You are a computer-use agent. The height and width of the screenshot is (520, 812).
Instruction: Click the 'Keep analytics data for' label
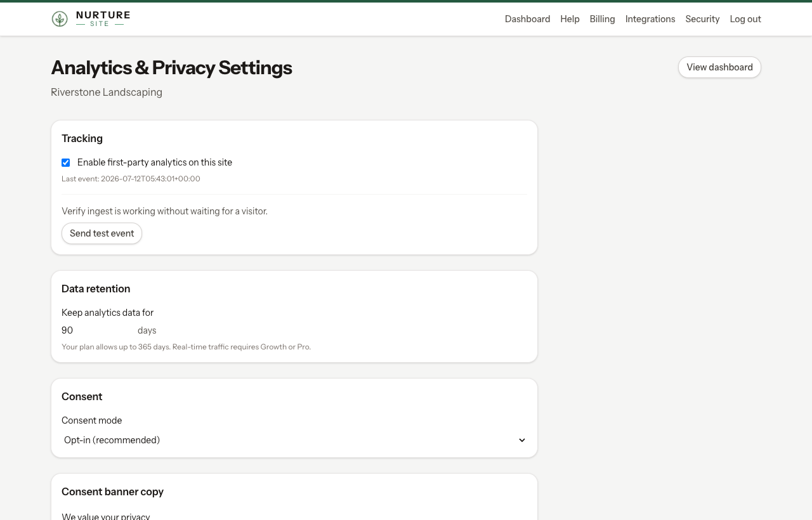click(107, 313)
